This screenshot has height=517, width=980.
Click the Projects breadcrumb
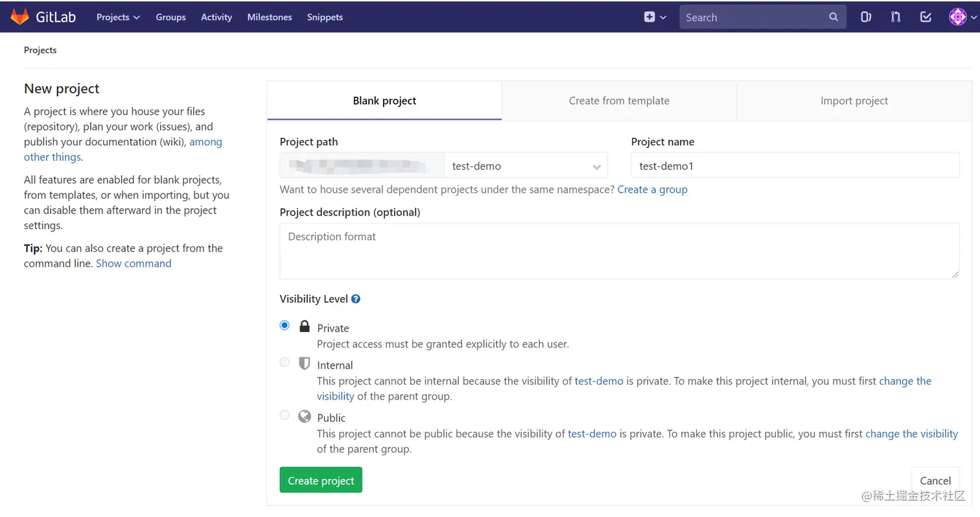click(x=40, y=50)
